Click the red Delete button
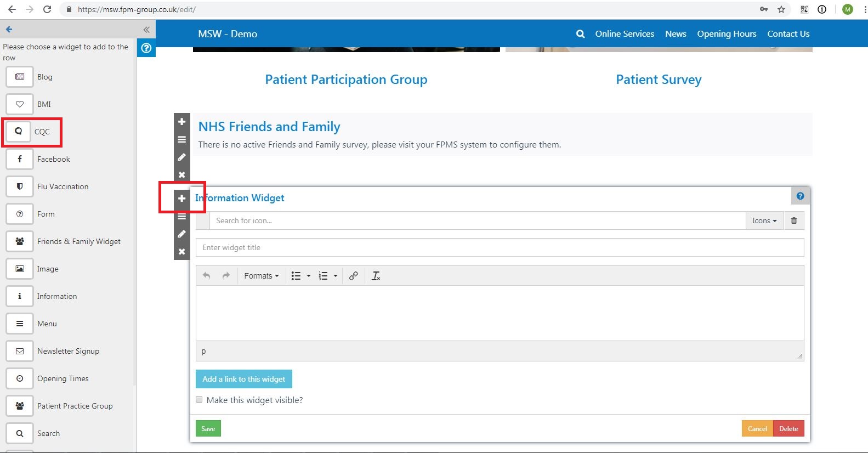Viewport: 868px width, 453px height. pos(788,428)
